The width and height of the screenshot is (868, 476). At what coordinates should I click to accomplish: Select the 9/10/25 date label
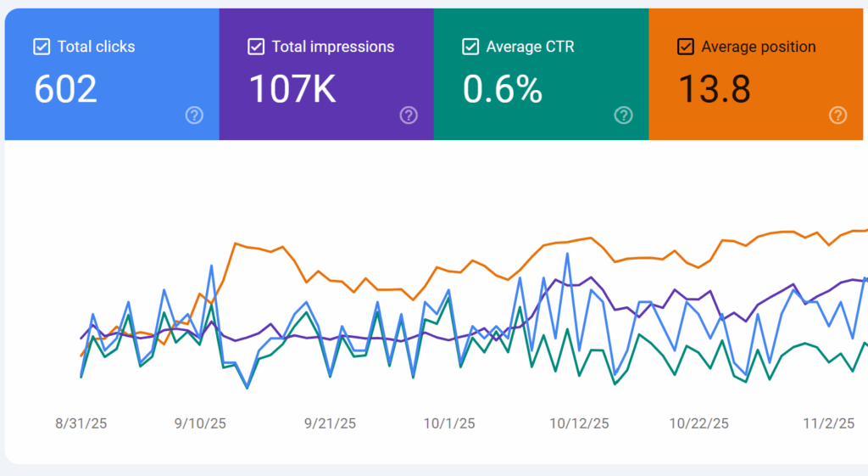click(201, 423)
